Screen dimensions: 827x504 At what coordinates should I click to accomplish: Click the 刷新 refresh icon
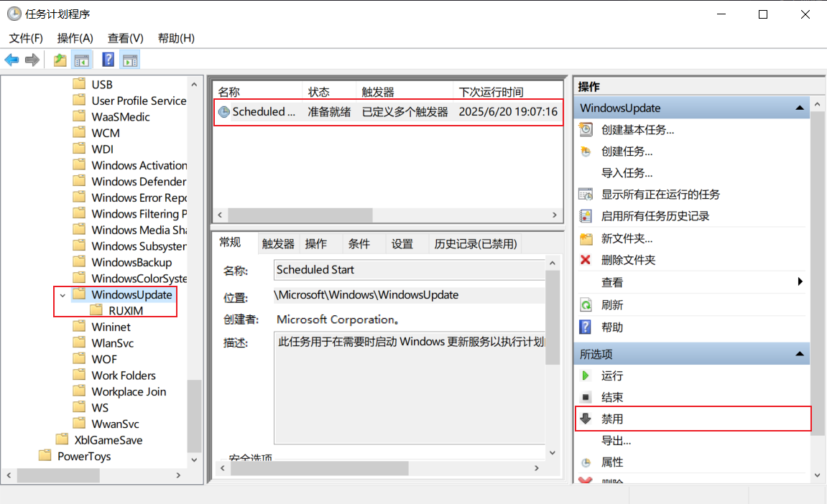pos(586,305)
